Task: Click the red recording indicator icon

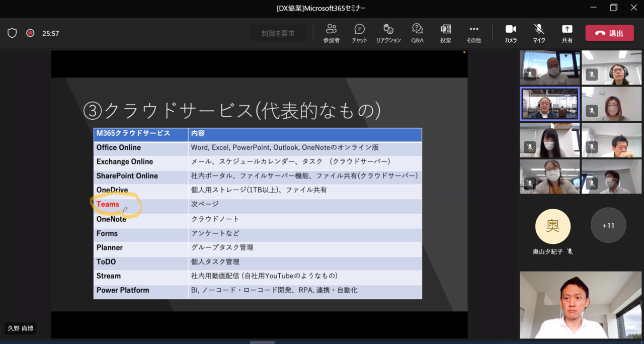Action: tap(30, 33)
